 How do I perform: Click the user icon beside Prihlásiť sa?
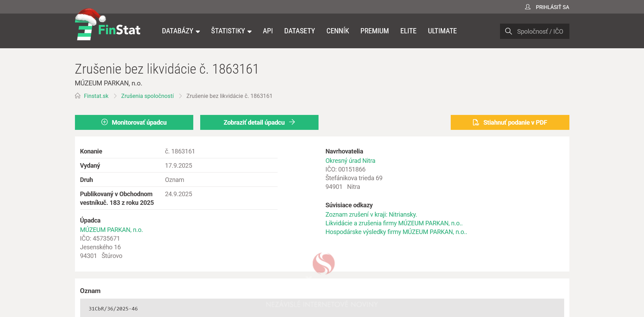point(527,7)
